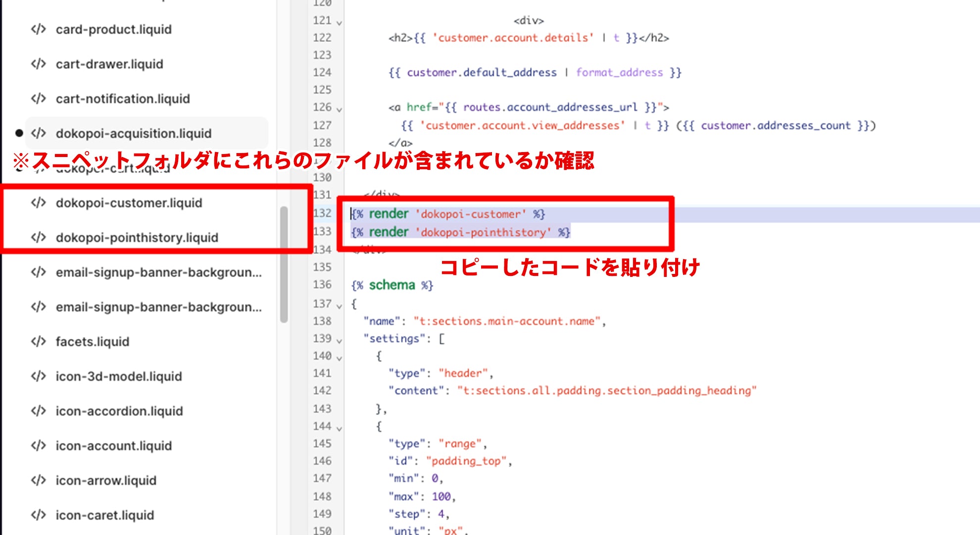Click the unsaved-changes dot beside dokopoi-acquisition.liquid

(18, 133)
